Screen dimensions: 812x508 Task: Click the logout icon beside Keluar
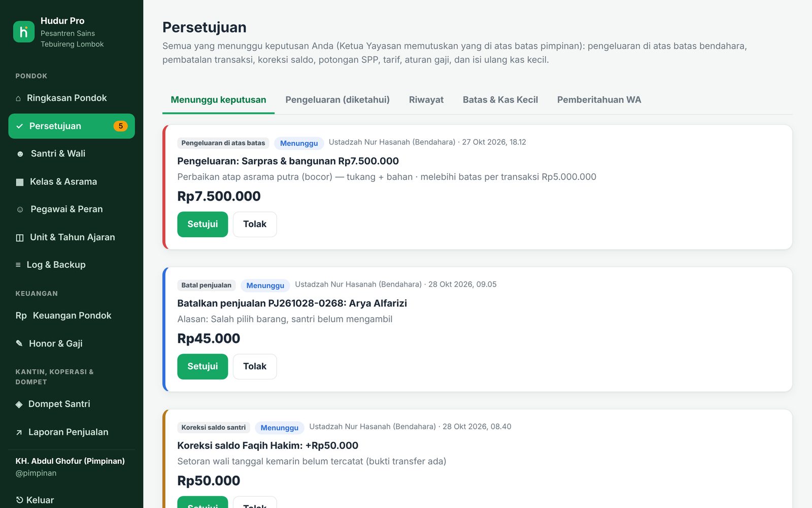(19, 500)
